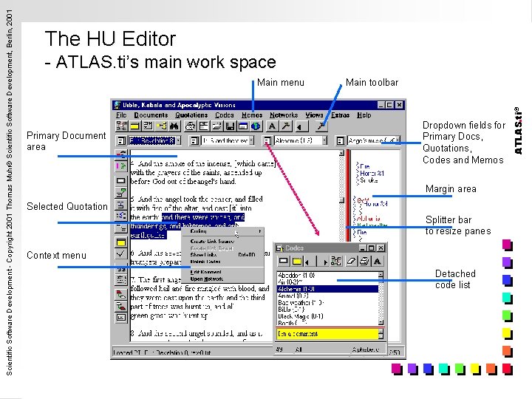
Task: Open the Codes menu in menu bar
Action: tap(225, 115)
